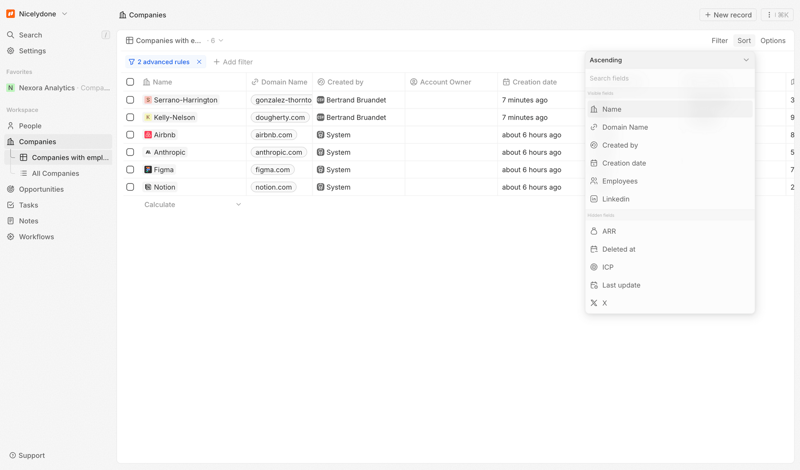Check the Kelly-Nelson row checkbox
The image size is (800, 470).
tap(130, 117)
